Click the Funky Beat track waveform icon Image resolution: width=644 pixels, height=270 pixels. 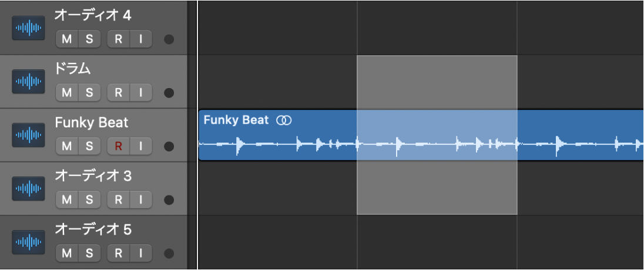(x=28, y=136)
